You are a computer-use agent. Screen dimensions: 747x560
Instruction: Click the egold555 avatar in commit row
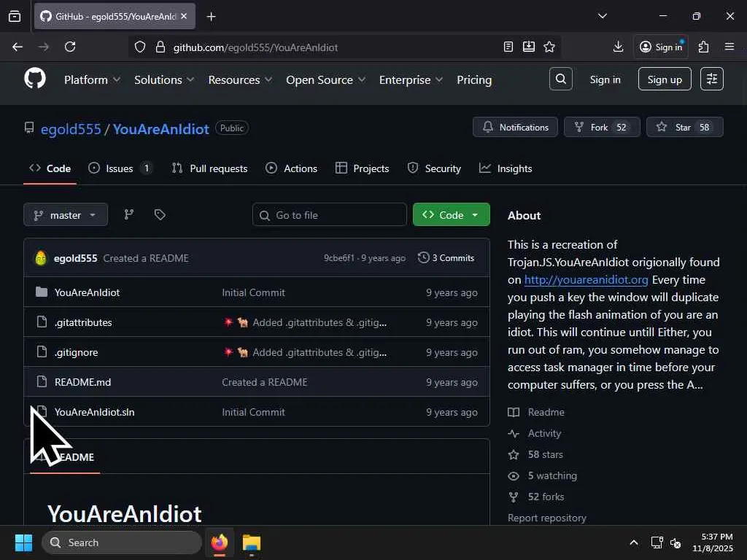coord(41,258)
